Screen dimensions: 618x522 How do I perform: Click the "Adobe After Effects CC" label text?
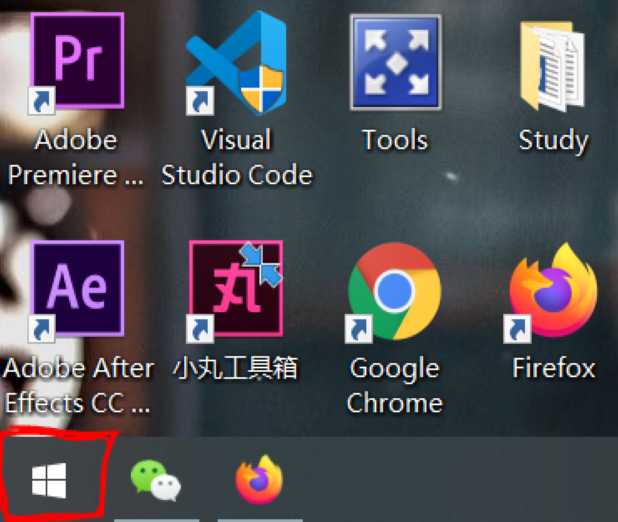coord(78,386)
